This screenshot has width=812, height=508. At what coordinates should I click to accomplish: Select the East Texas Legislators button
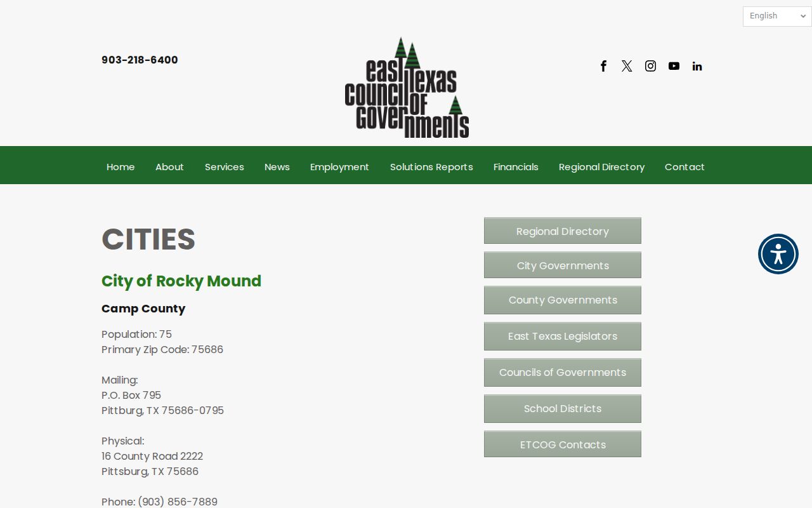coord(563,336)
